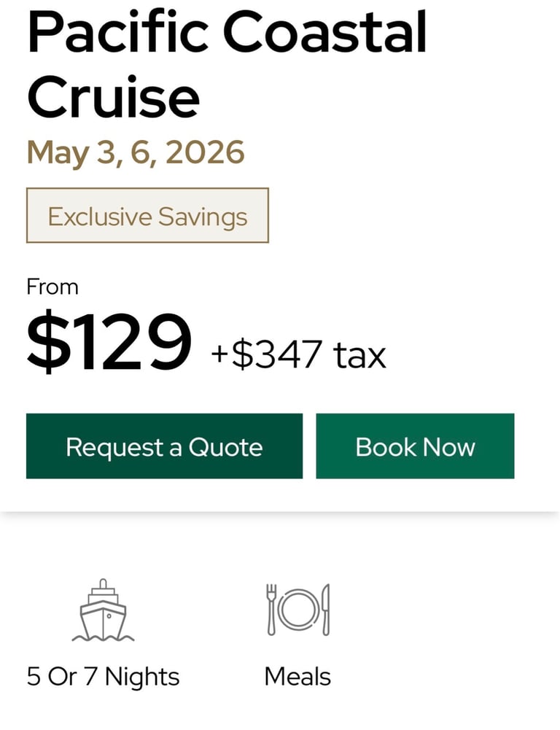Click the +$347 tax amount
560x730 pixels.
pyautogui.click(x=266, y=355)
